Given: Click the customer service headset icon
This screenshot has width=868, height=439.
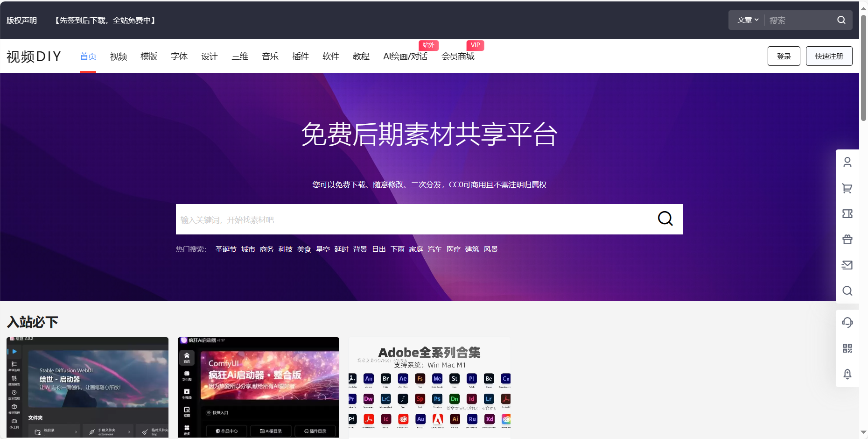Looking at the screenshot, I should 847,322.
